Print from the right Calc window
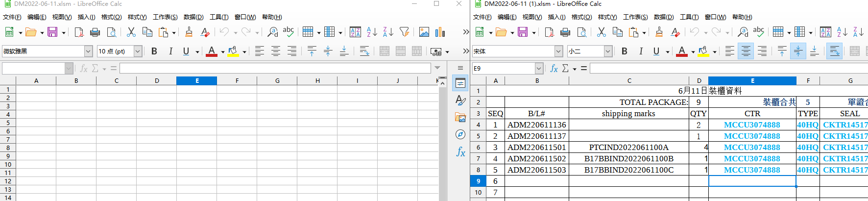The image size is (868, 201). click(x=565, y=32)
